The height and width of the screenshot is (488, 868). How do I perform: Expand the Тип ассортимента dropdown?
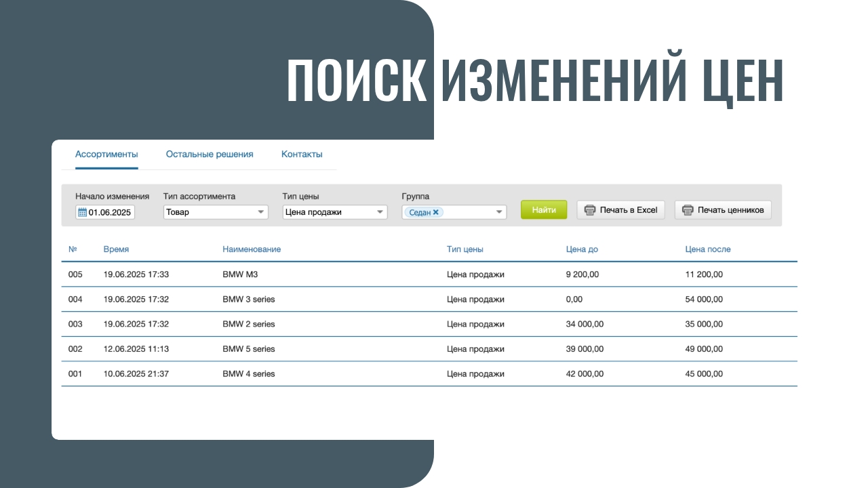click(x=261, y=212)
